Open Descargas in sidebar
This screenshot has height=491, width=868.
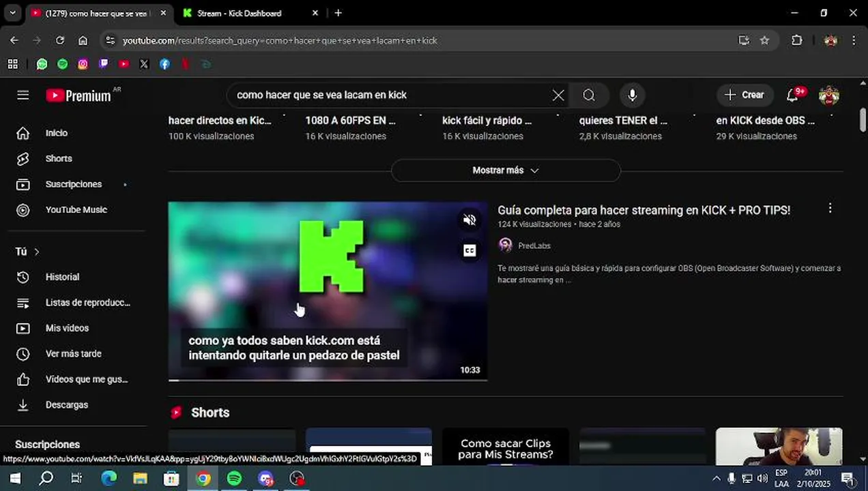coord(67,404)
